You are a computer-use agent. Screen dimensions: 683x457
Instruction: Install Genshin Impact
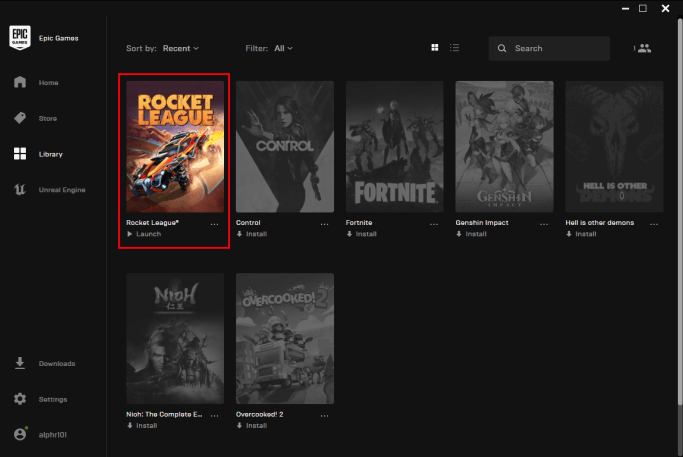point(471,234)
